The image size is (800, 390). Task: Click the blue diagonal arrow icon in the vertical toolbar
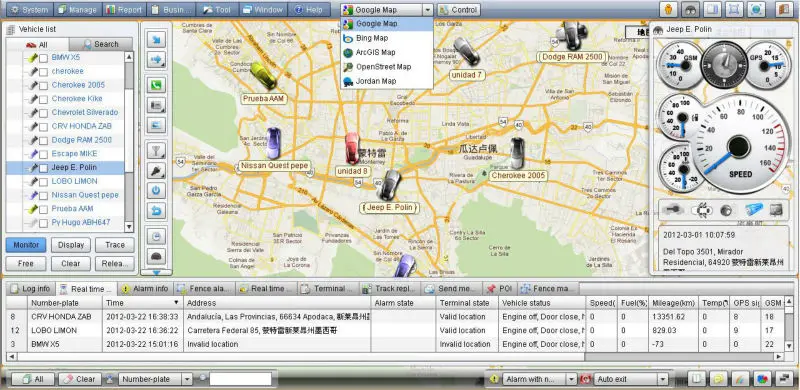156,39
